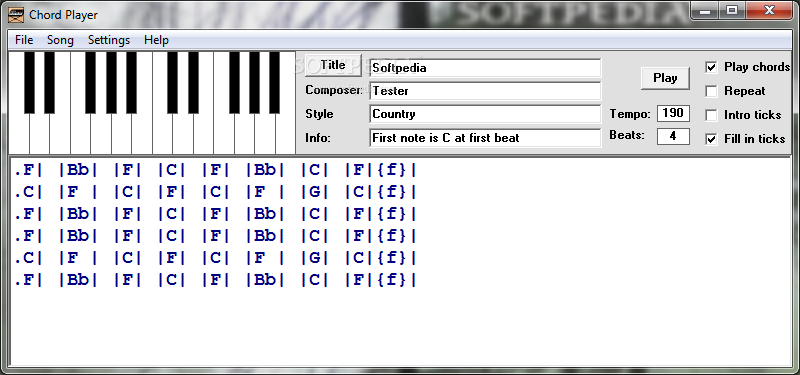
Task: Click the Title button
Action: [333, 65]
